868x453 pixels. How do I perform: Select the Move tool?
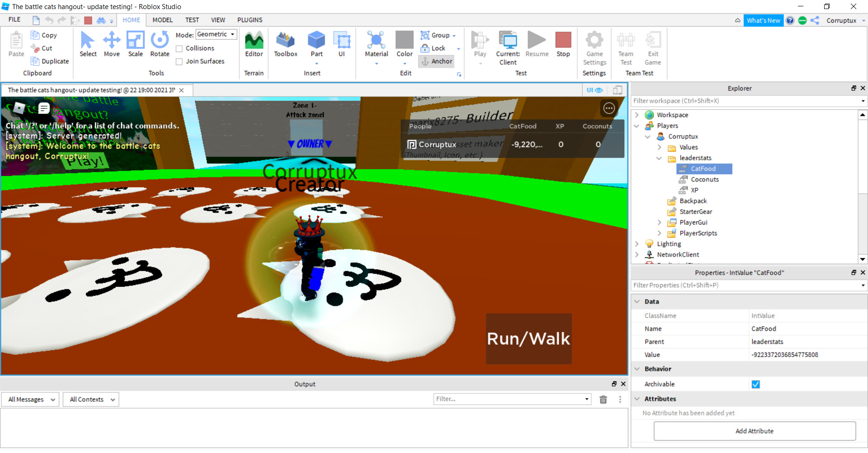[112, 44]
